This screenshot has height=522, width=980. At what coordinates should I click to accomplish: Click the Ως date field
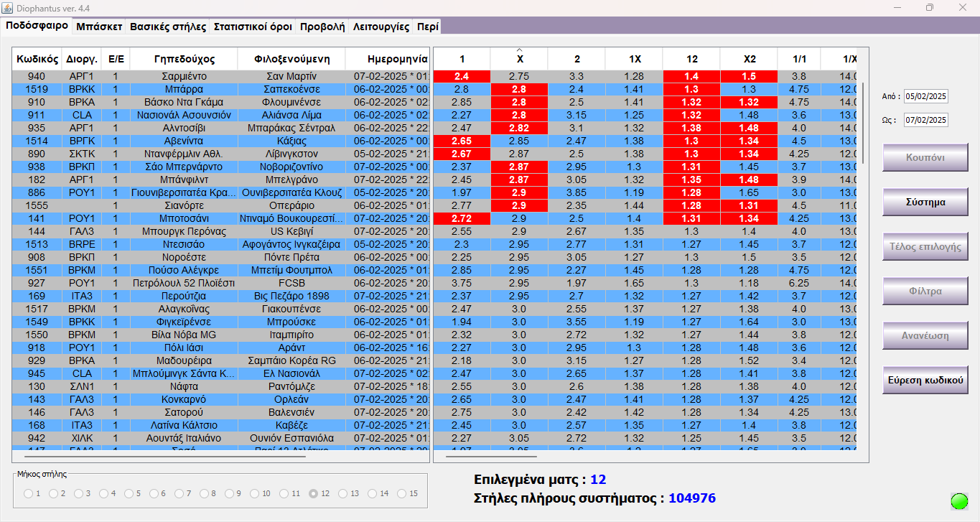point(925,119)
